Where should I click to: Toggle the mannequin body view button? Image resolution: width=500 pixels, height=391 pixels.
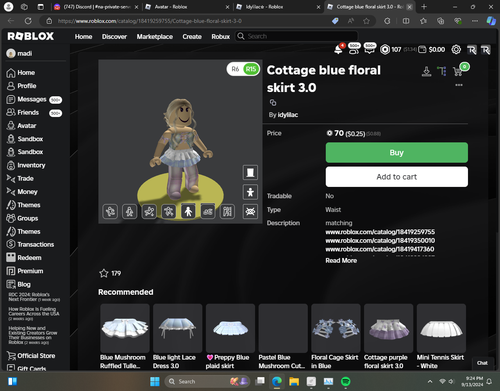coord(250,192)
